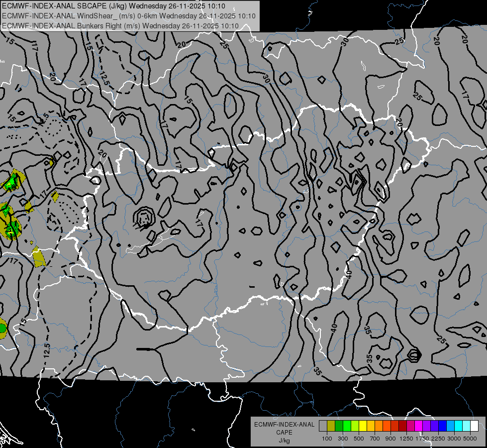
Task: Click the SBCAPE (J/kg) title line
Action: click(114, 6)
